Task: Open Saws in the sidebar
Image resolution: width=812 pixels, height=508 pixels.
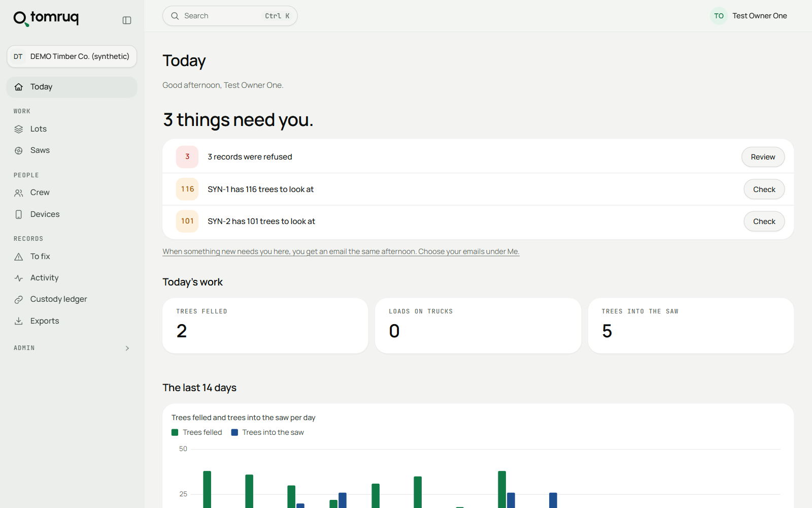Action: click(72, 150)
